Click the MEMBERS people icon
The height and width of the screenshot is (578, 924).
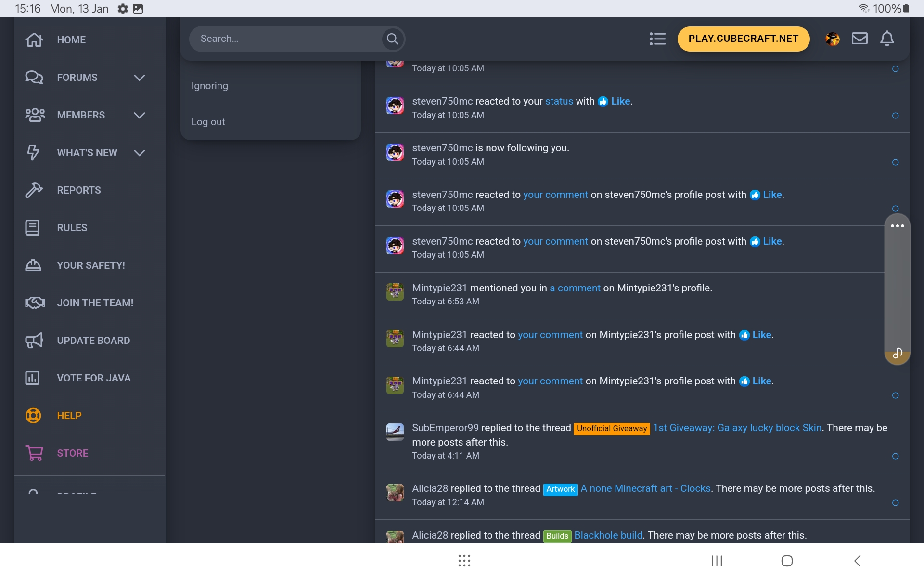[x=35, y=115]
